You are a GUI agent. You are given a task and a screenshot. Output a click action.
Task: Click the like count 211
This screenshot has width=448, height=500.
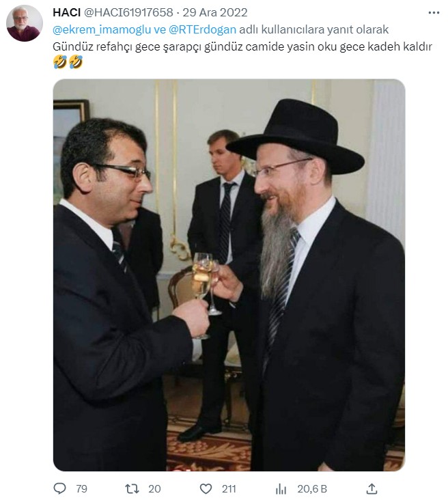[229, 488]
